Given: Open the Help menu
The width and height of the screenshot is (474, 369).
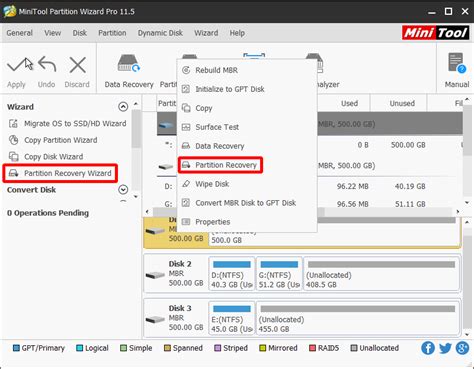Looking at the screenshot, I should (x=237, y=33).
